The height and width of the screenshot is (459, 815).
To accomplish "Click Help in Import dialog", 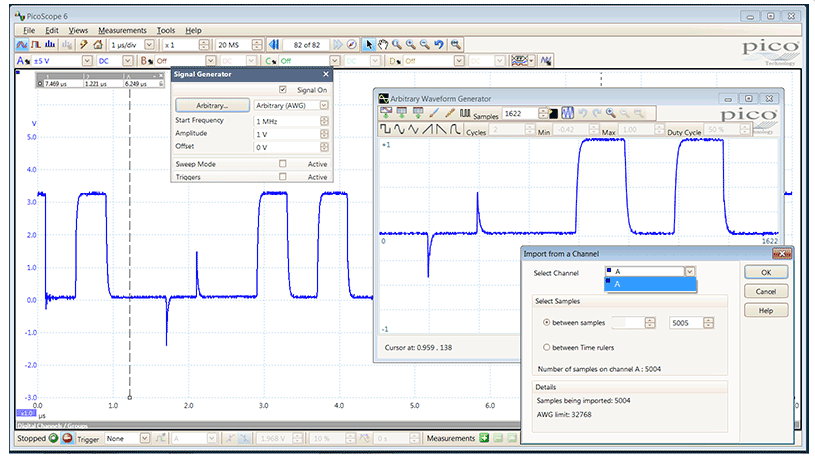I will coord(766,310).
